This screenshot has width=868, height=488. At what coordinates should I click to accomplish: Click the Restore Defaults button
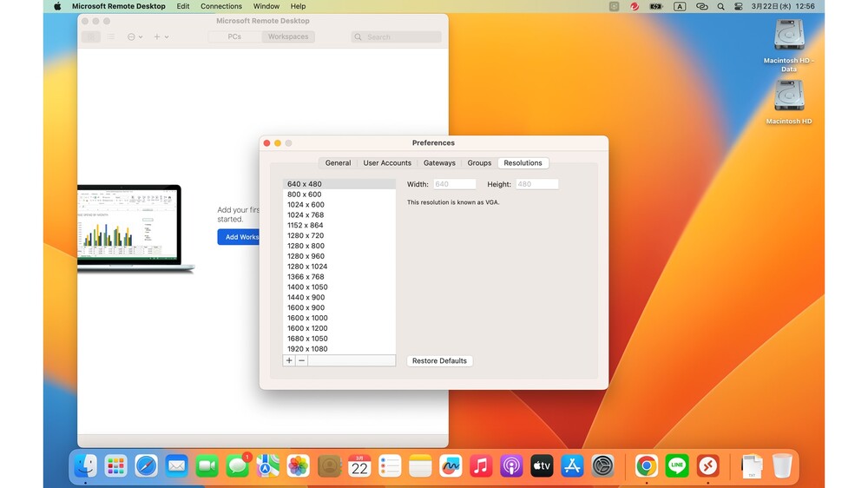[x=439, y=361]
